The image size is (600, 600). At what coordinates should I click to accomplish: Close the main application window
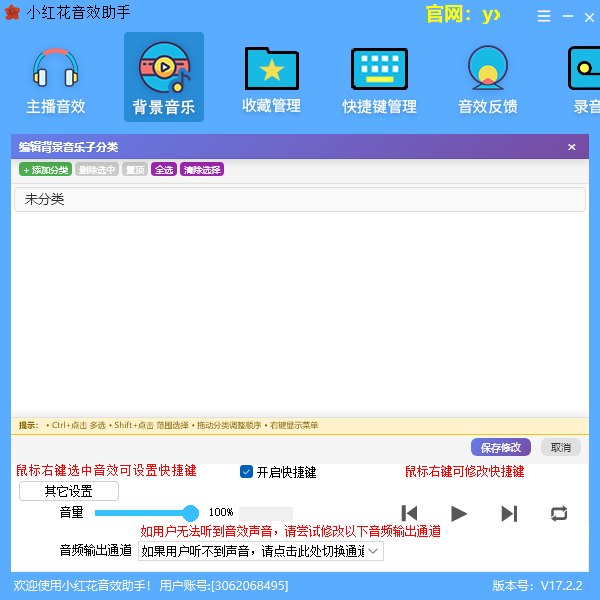[589, 17]
